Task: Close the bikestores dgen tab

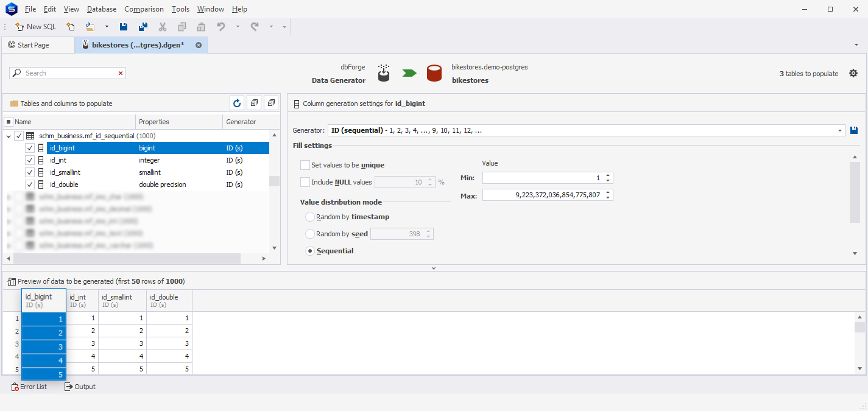Action: coord(199,45)
